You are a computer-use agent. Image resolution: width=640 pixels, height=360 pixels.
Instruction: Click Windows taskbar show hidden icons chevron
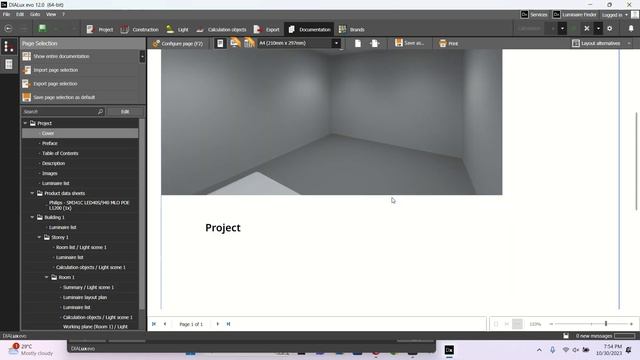(539, 350)
